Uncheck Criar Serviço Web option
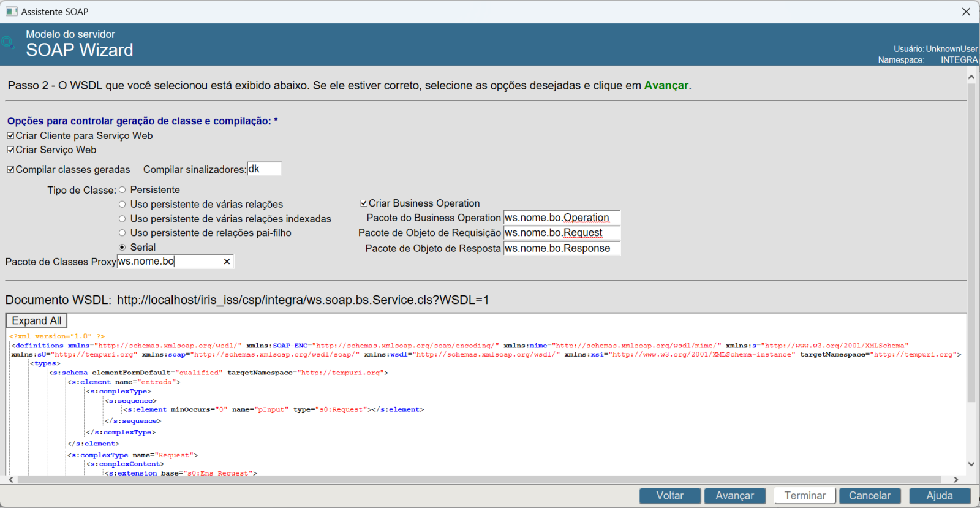Viewport: 980px width, 508px height. (10, 150)
